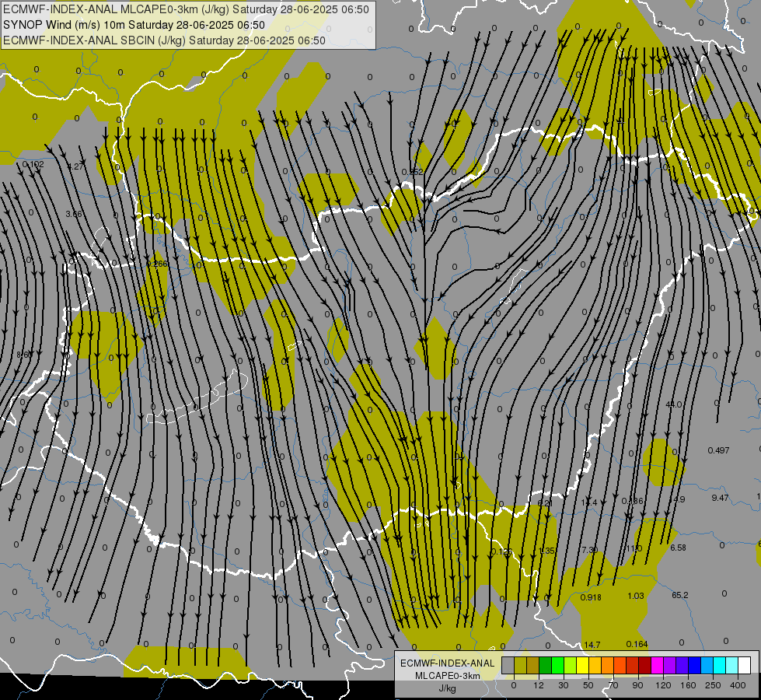761x700 pixels.
Task: Select the magenta legend swatch
Action: tap(658, 665)
